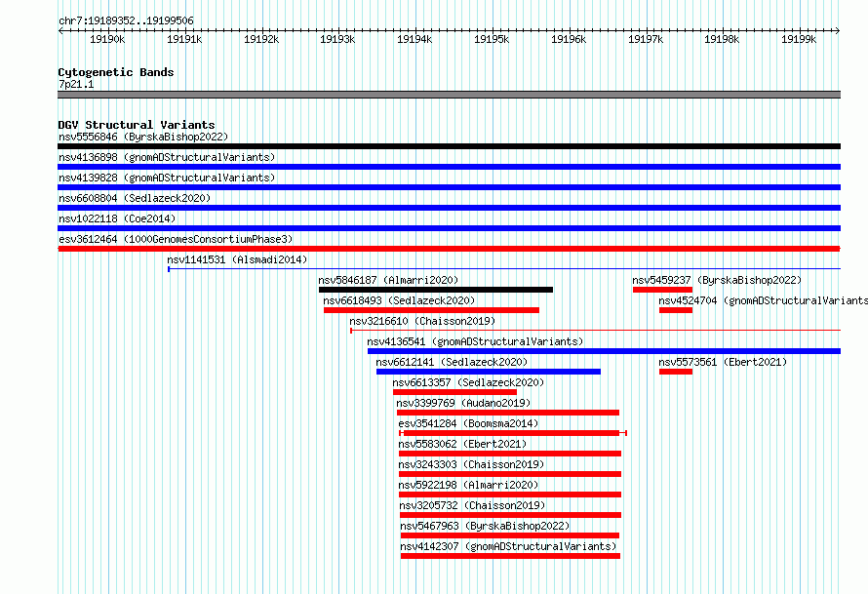This screenshot has width=868, height=594.
Task: Click the red esv3612464 variant bar
Action: 449,249
